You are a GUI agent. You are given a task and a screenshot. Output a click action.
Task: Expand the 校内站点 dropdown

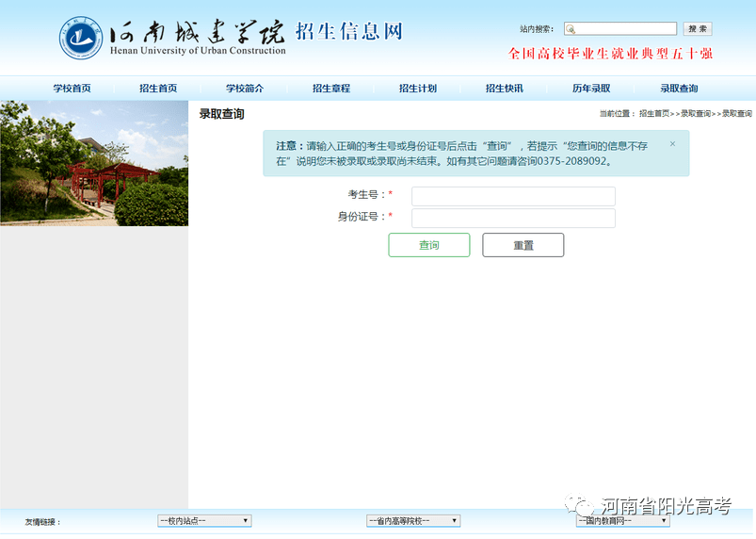coord(204,521)
